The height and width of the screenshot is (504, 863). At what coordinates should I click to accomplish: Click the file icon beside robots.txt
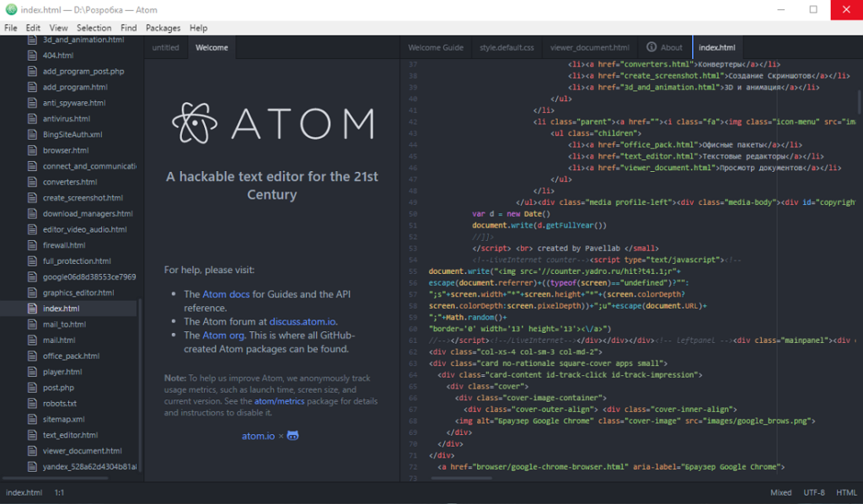pos(33,403)
